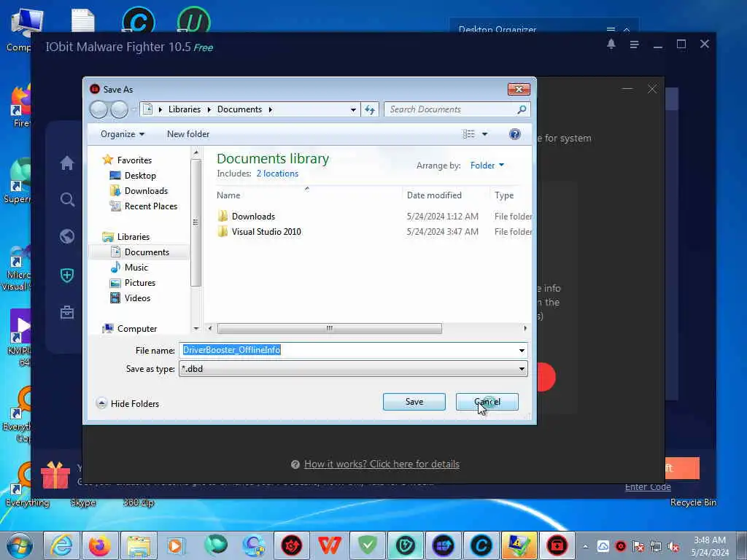This screenshot has height=560, width=747.
Task: Open the shield Security Guard icon in IObit sidebar
Action: (66, 275)
